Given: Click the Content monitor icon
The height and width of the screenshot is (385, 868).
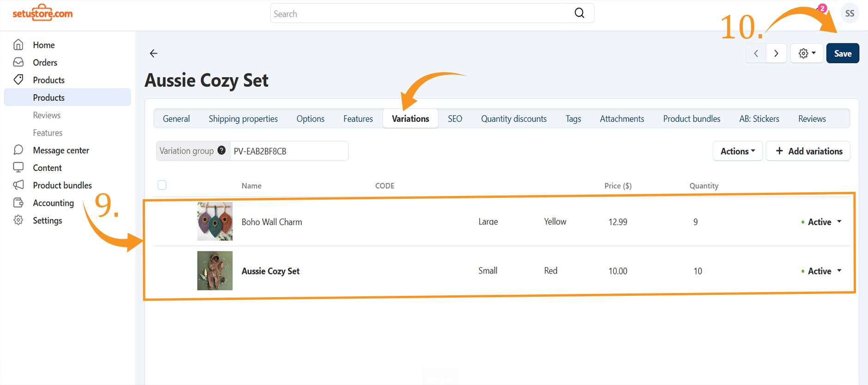Looking at the screenshot, I should click(18, 167).
